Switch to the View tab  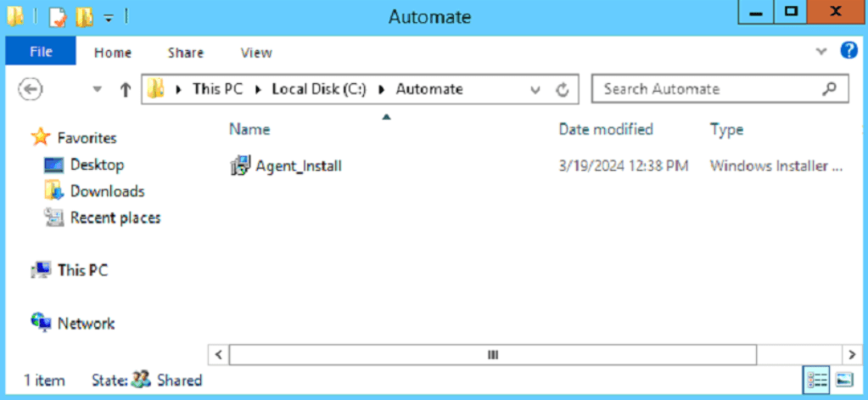[255, 53]
